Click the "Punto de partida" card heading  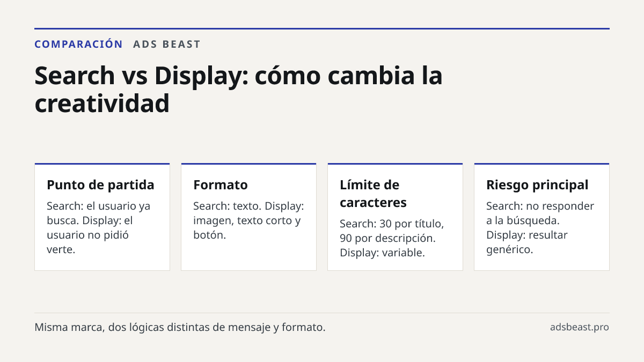(x=100, y=185)
